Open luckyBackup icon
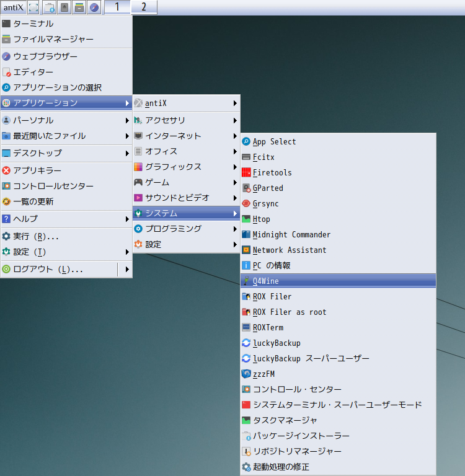The width and height of the screenshot is (465, 476). [246, 343]
